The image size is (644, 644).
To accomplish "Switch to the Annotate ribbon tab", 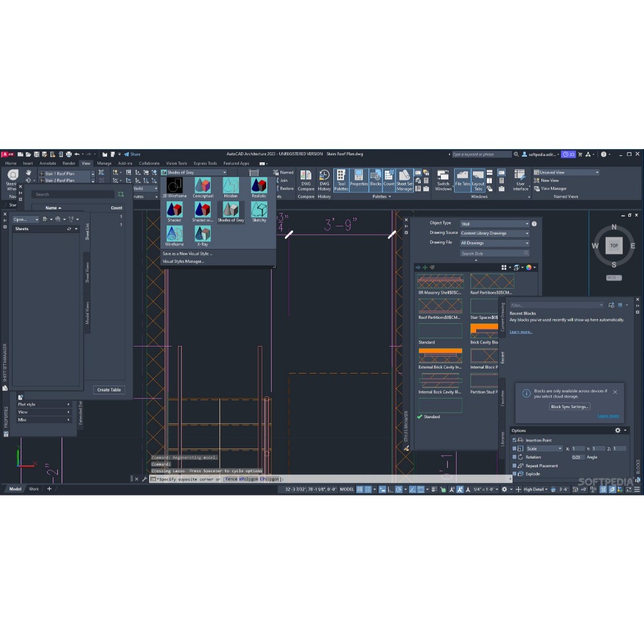I will [48, 164].
